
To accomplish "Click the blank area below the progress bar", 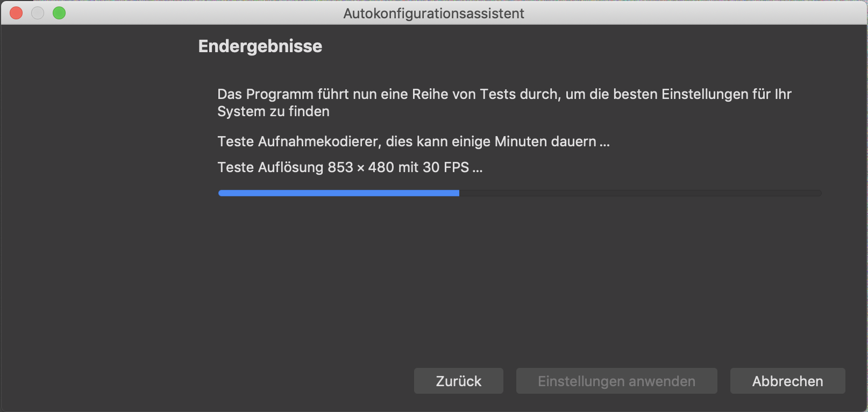I will click(520, 274).
